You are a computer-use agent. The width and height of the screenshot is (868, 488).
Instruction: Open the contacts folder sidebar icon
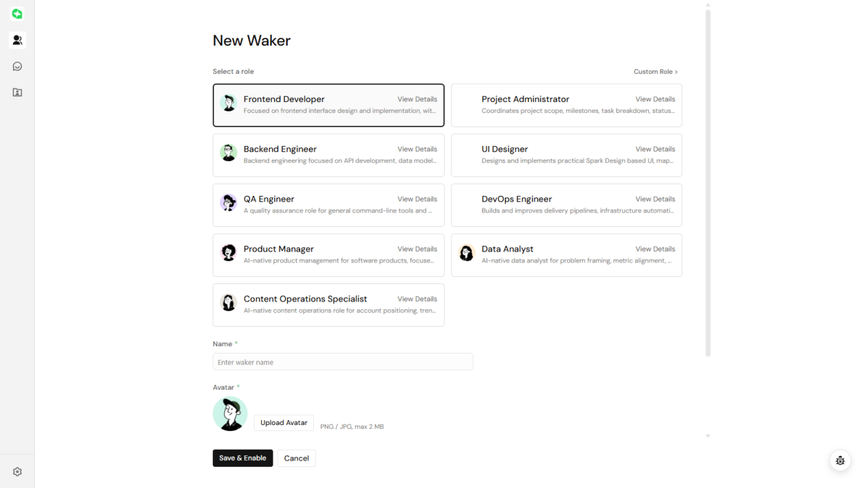17,92
